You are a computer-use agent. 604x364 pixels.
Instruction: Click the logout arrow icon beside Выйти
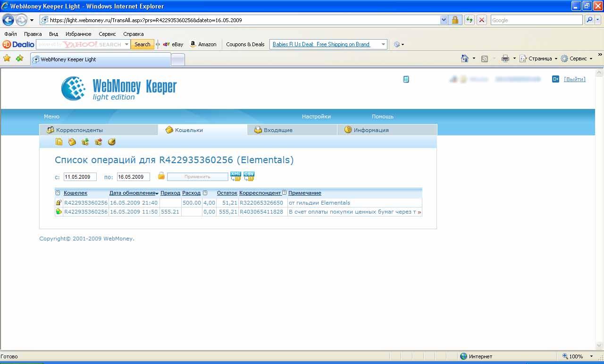tap(555, 79)
